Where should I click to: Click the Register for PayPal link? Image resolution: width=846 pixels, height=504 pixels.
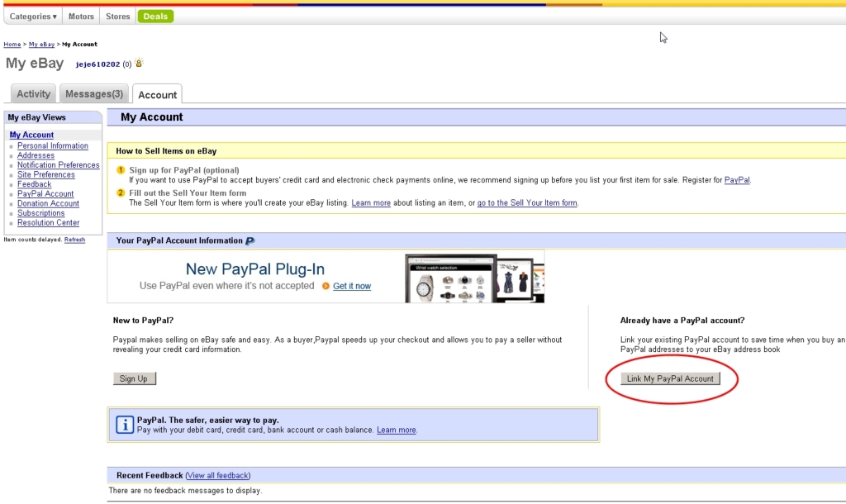736,180
